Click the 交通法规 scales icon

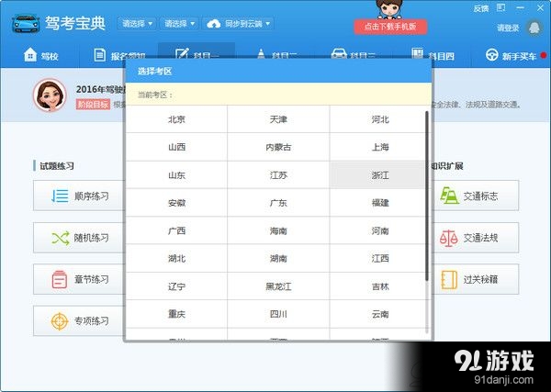(449, 238)
